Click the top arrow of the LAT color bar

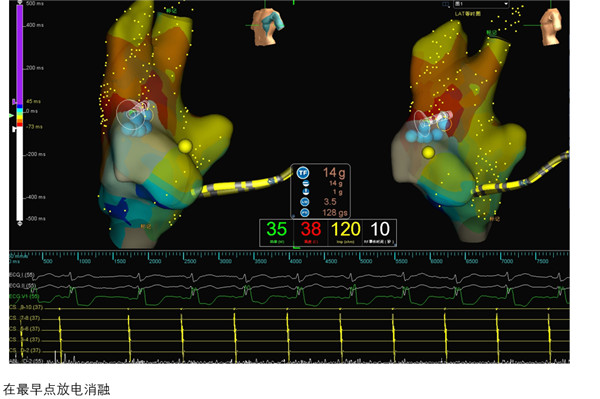tap(20, 3)
